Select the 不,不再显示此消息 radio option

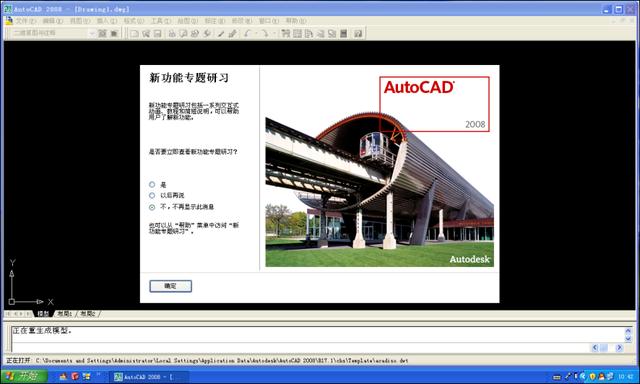pos(152,207)
